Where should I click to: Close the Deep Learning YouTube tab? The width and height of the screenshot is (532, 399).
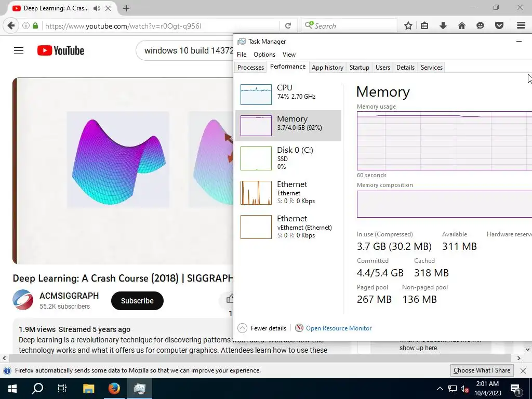pos(108,8)
